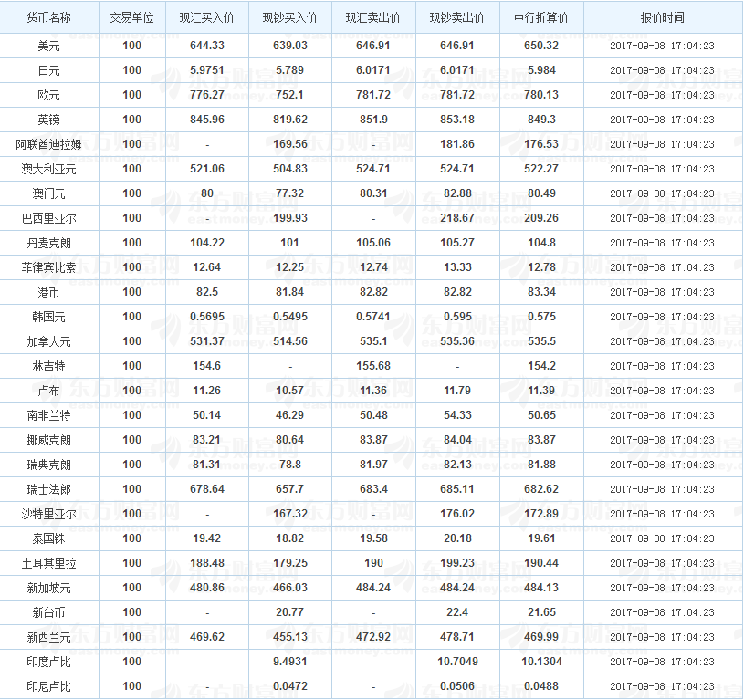Select the 卢布 currency name cell

click(x=49, y=392)
